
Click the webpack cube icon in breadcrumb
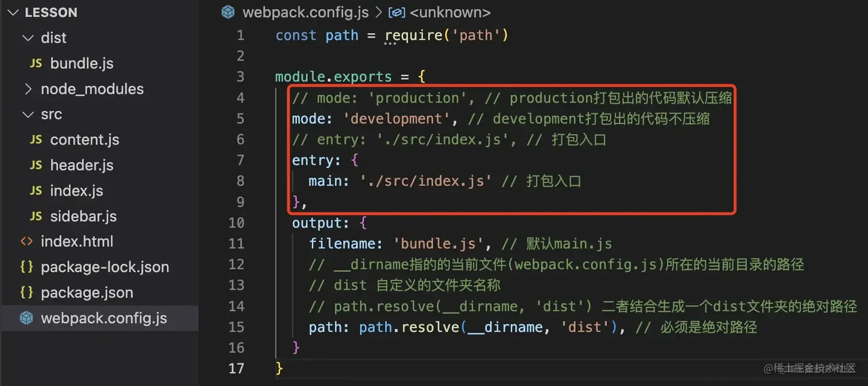coord(228,12)
